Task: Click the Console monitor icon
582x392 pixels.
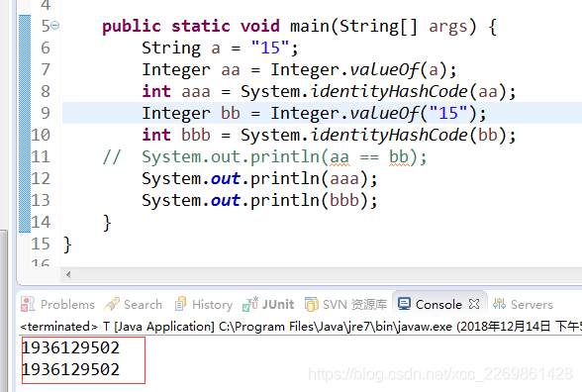Action: click(404, 304)
